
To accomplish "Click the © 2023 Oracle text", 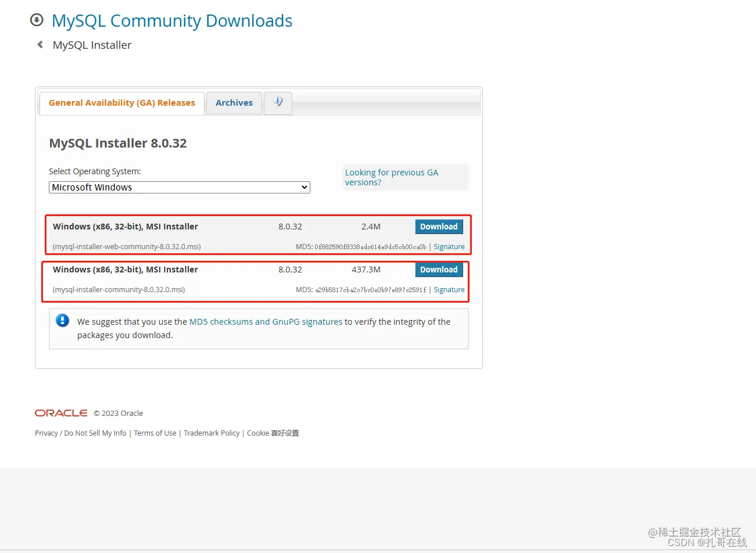I will pyautogui.click(x=119, y=414).
